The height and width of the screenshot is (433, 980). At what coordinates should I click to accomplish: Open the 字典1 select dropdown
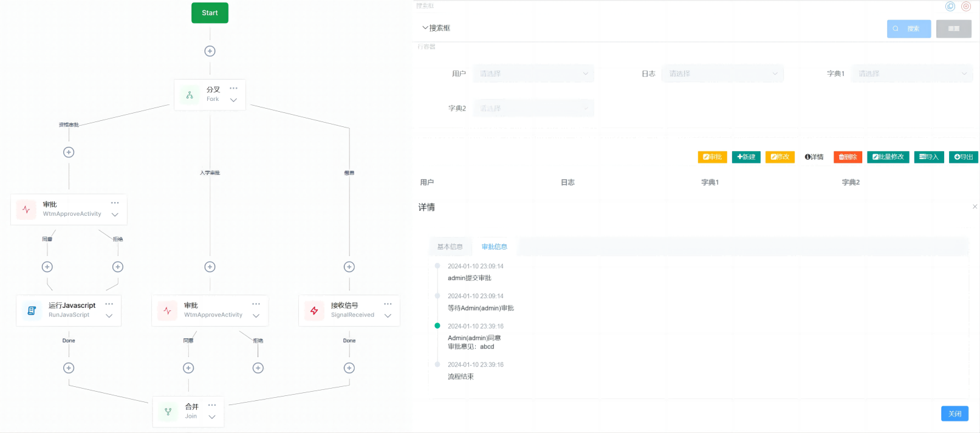[x=911, y=73]
